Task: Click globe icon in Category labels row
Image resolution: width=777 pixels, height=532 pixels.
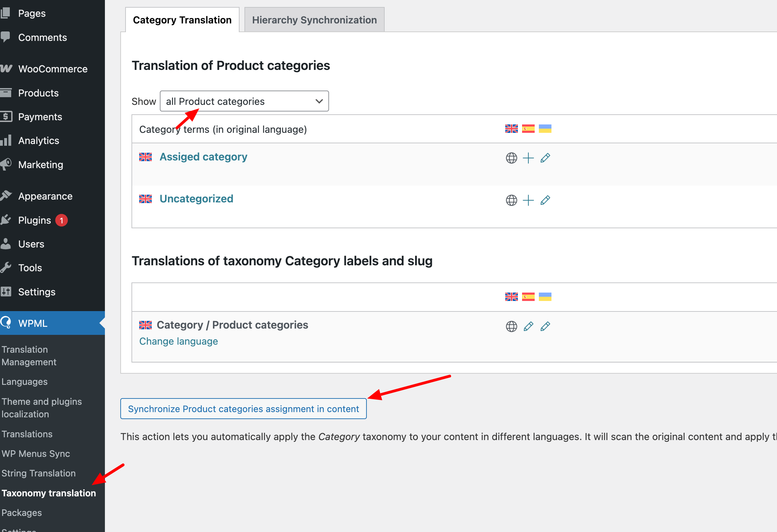Action: click(511, 326)
